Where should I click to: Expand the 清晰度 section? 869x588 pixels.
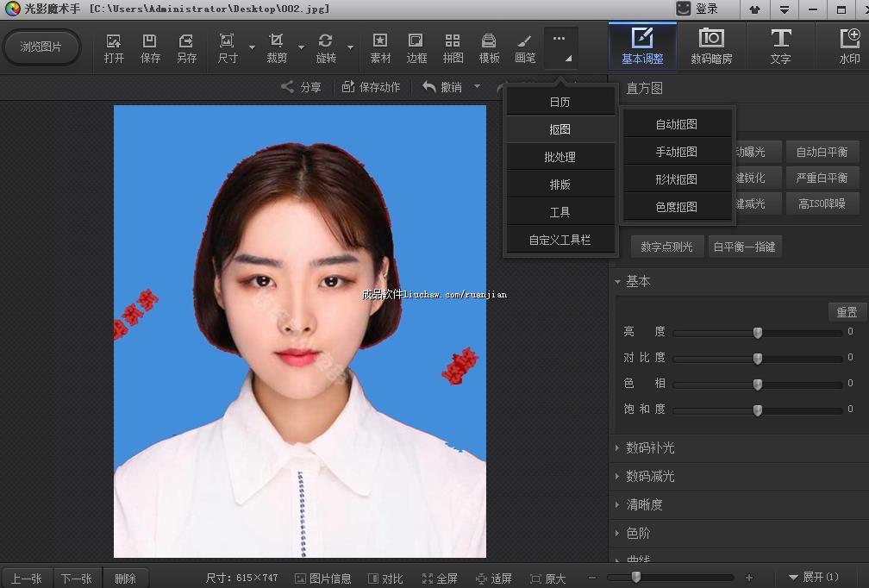[x=644, y=505]
